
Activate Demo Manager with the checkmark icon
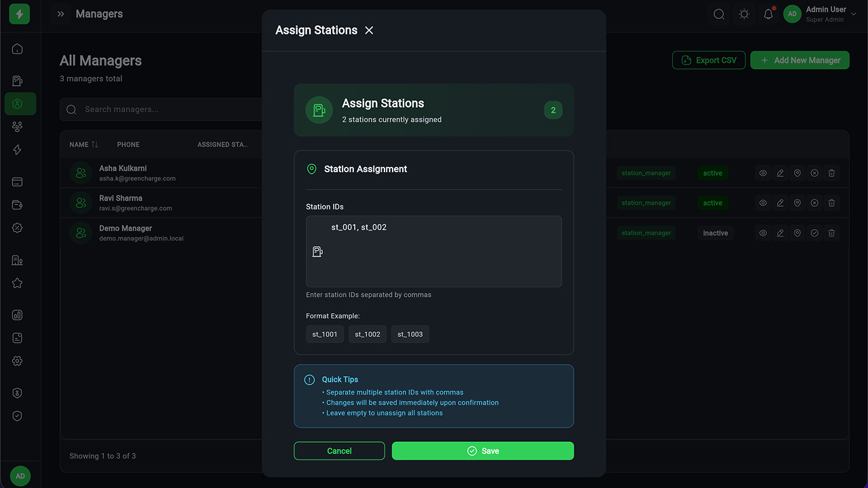[814, 233]
